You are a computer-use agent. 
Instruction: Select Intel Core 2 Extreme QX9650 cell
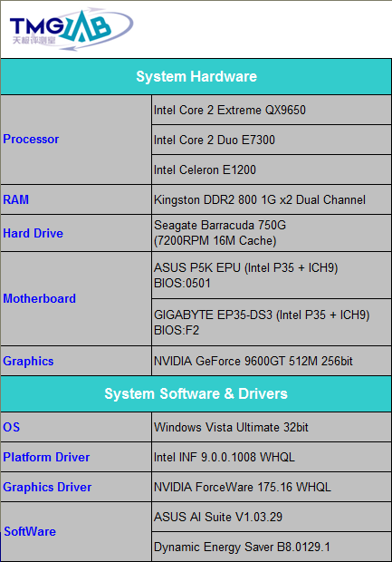(272, 110)
